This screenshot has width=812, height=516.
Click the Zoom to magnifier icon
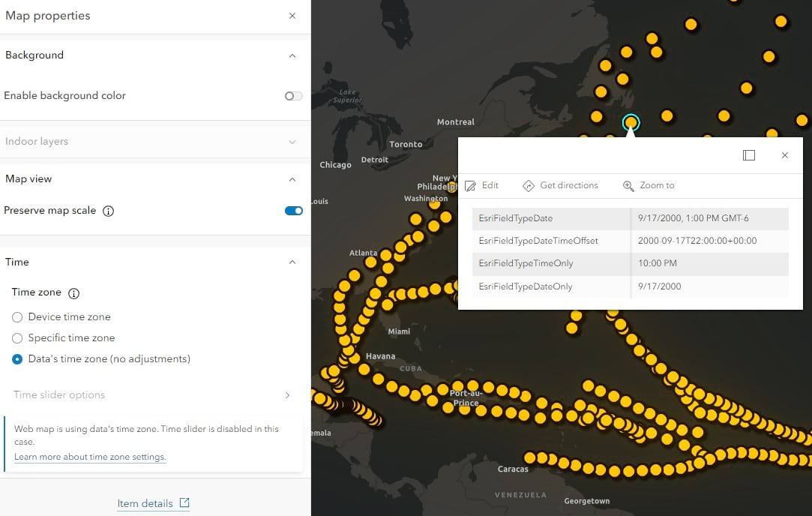tap(628, 186)
